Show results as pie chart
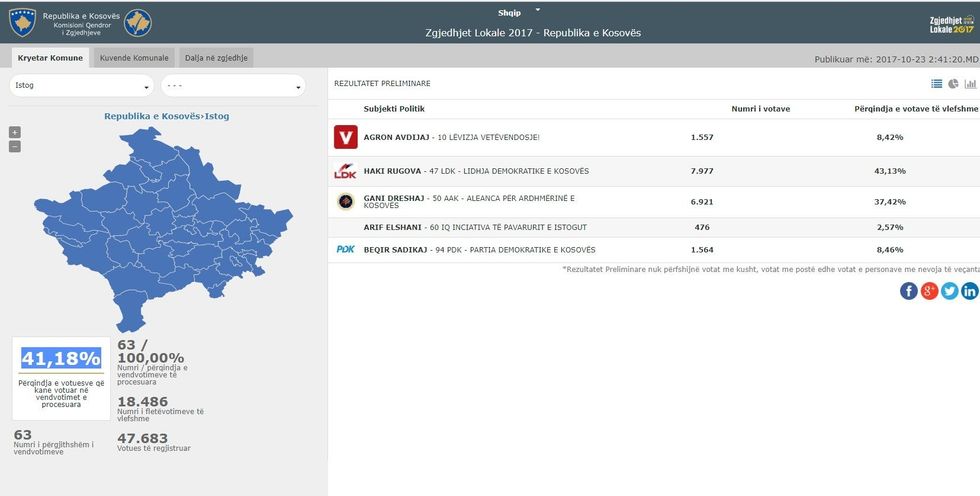This screenshot has height=496, width=980. [x=953, y=84]
